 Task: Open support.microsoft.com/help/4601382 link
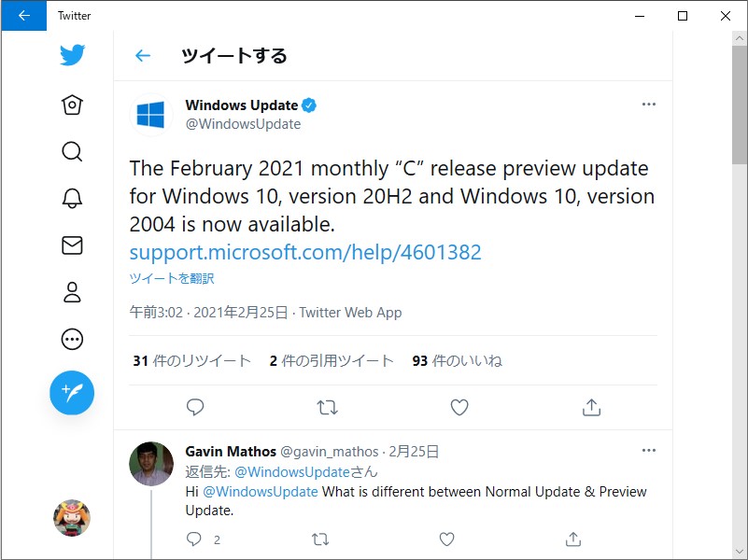coord(304,252)
